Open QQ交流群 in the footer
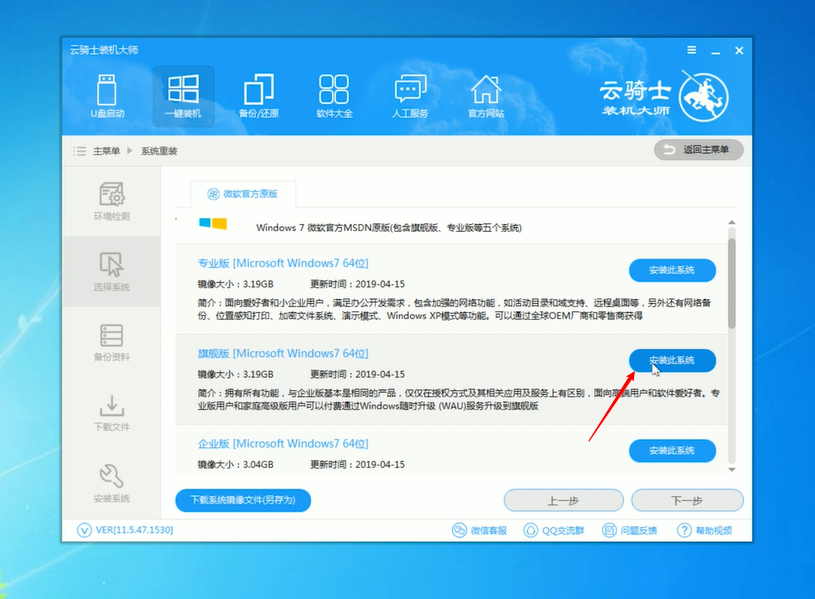815x599 pixels. pyautogui.click(x=554, y=530)
